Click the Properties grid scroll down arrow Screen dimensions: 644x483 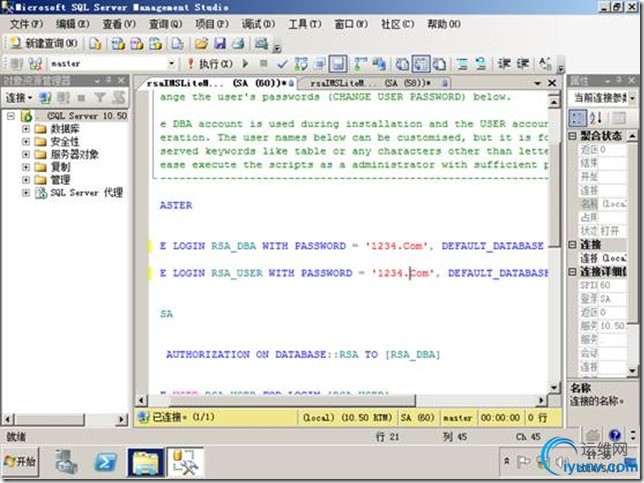pyautogui.click(x=633, y=370)
